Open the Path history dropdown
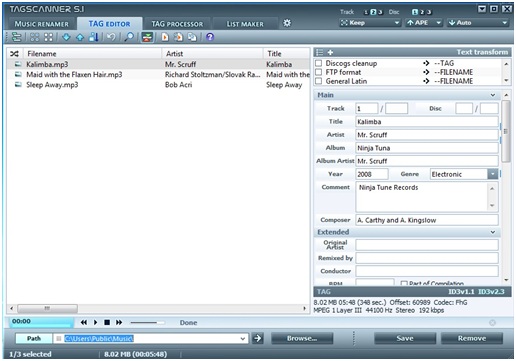 243,339
